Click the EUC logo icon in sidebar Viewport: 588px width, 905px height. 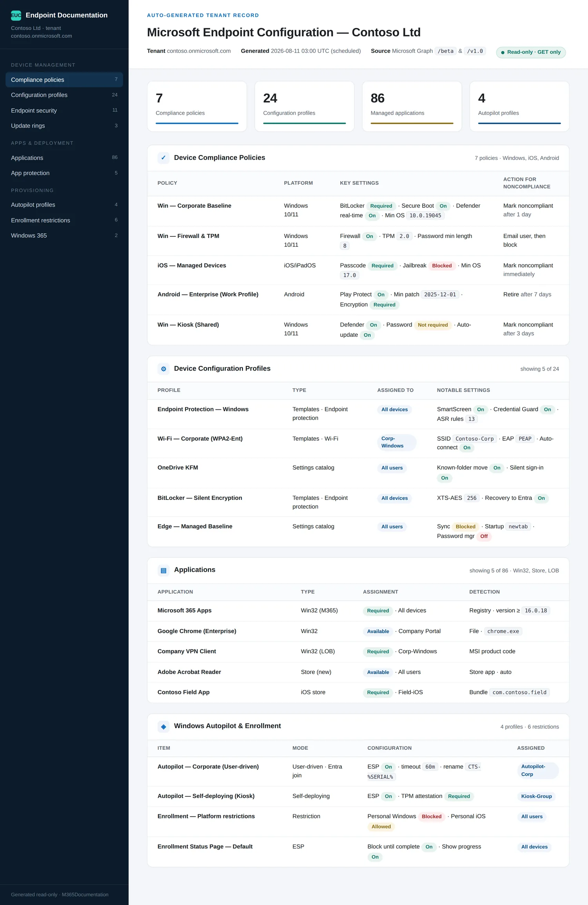pos(16,15)
